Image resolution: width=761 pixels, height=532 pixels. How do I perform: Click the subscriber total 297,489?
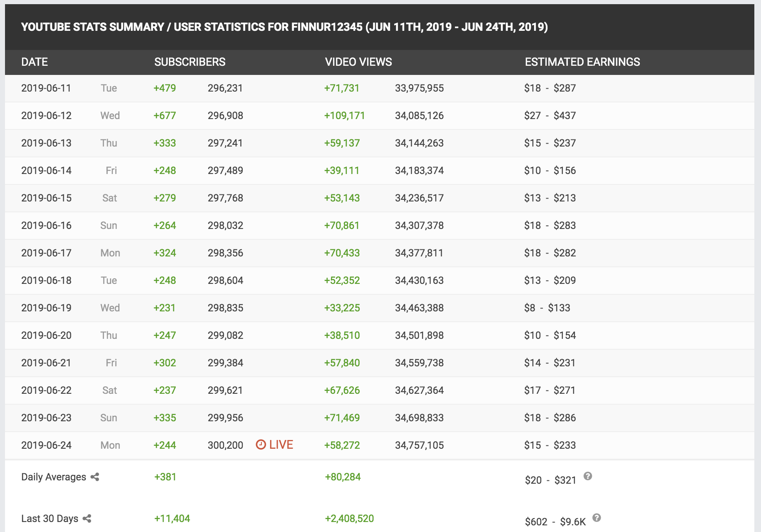225,171
